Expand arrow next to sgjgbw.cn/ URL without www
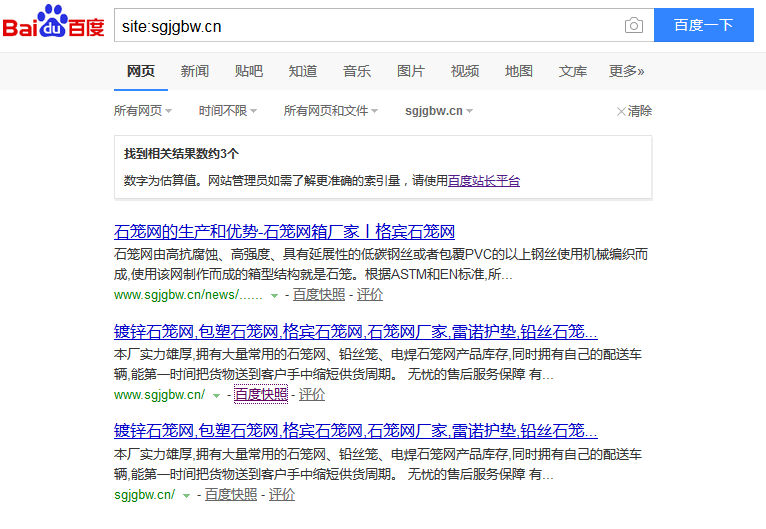The width and height of the screenshot is (766, 529). (x=186, y=495)
